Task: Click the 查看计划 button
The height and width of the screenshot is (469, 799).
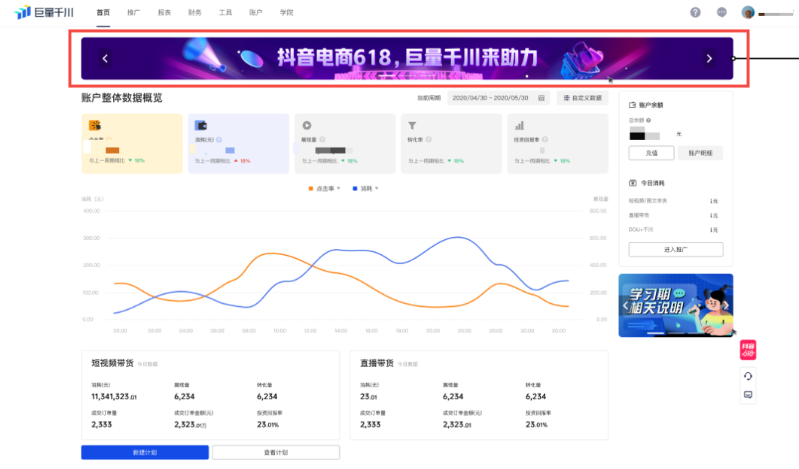Action: point(276,452)
